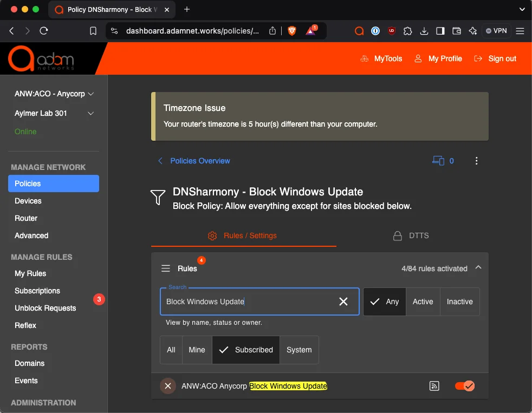Image resolution: width=532 pixels, height=413 pixels.
Task: Click Sign out in the header
Action: pos(495,58)
